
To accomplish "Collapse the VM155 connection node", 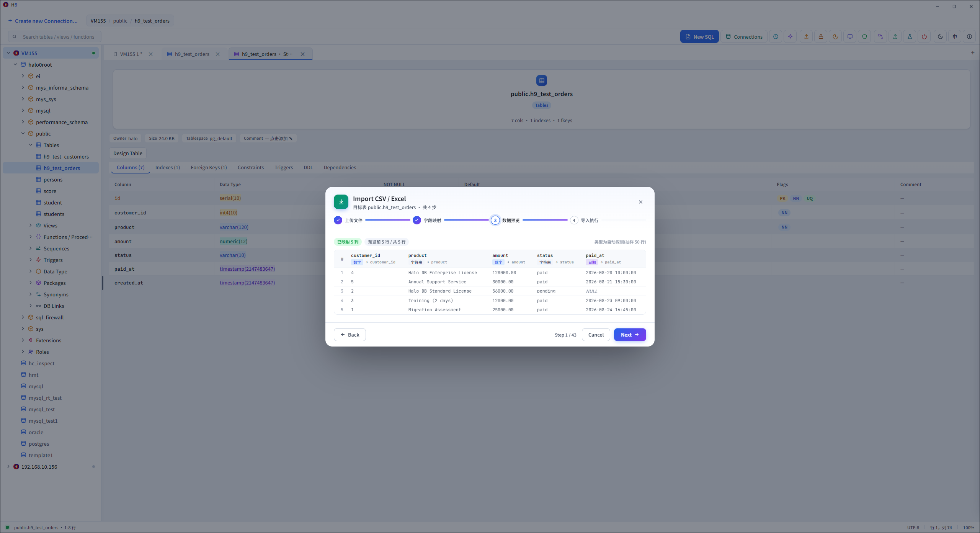I will pyautogui.click(x=8, y=53).
